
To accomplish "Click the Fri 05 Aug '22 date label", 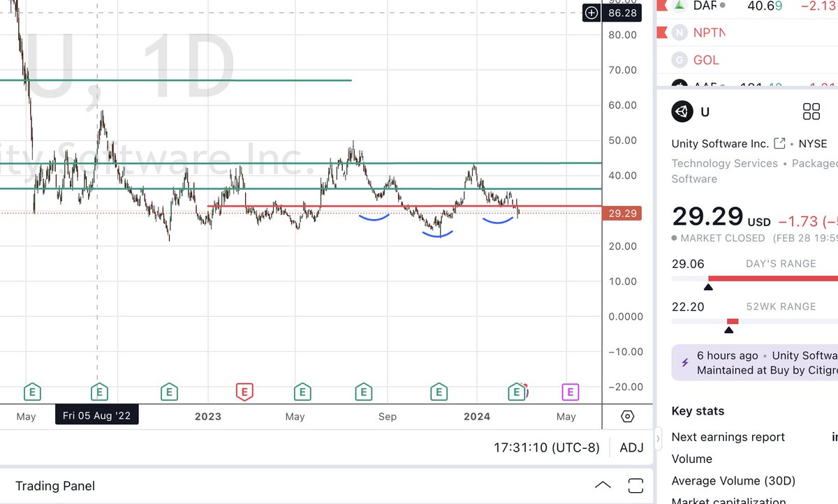I will [97, 416].
